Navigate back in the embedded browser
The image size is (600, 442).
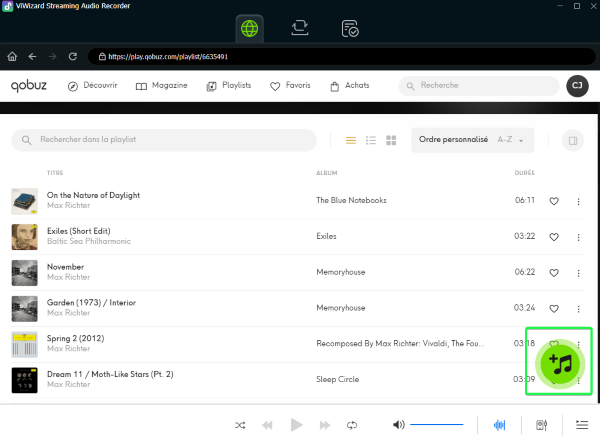click(x=33, y=57)
